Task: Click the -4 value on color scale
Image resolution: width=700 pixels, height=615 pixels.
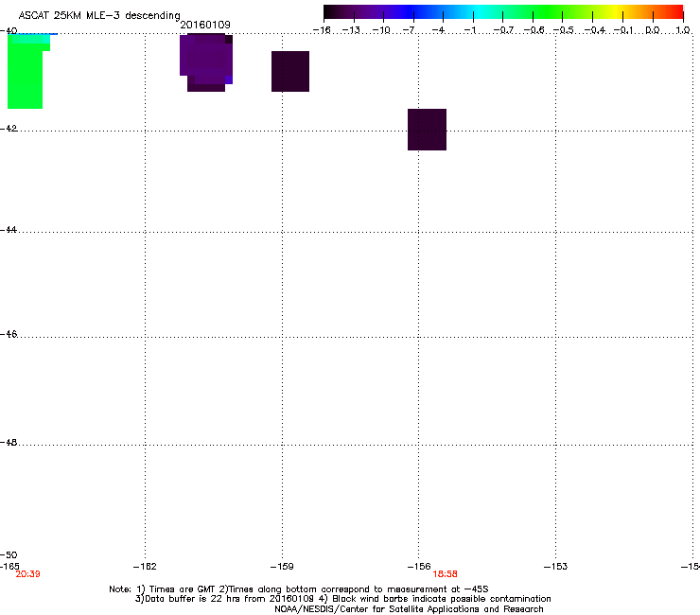Action: click(x=438, y=30)
